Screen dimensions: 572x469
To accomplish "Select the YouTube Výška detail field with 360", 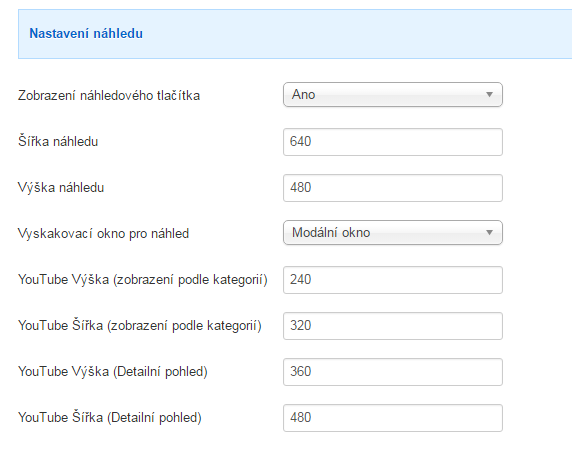I will tap(393, 372).
